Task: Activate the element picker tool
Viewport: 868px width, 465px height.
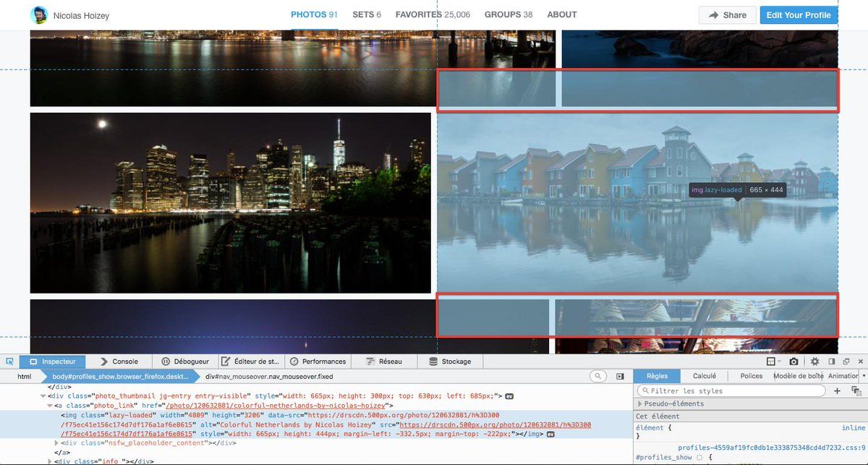Action: coord(9,362)
